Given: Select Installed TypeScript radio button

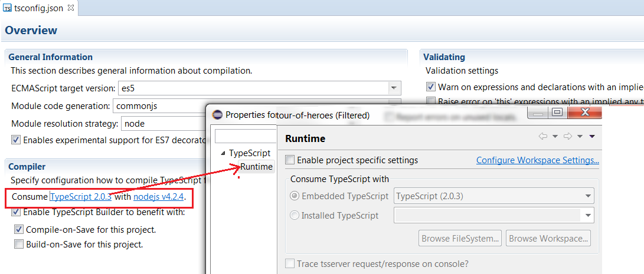Looking at the screenshot, I should (x=295, y=215).
